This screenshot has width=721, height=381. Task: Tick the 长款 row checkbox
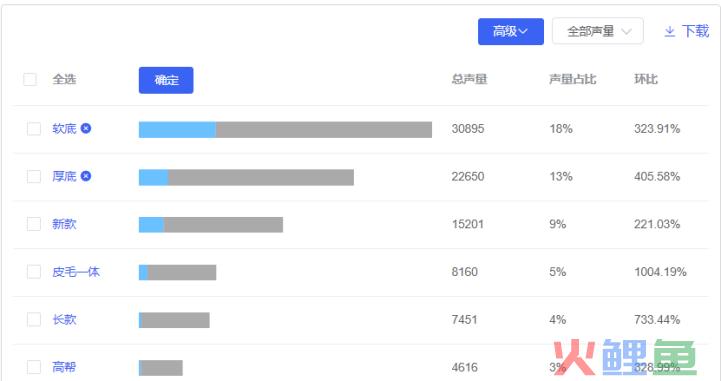(x=34, y=319)
